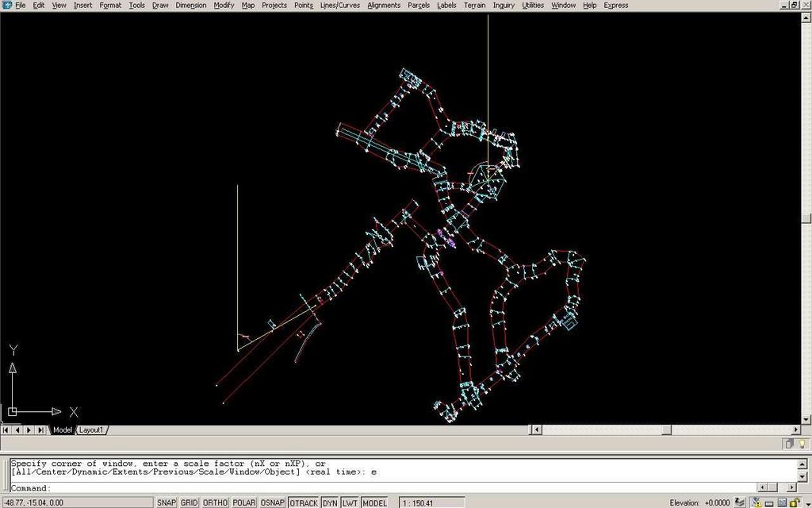
Task: Click the lightbulb icon above the command window
Action: (802, 444)
